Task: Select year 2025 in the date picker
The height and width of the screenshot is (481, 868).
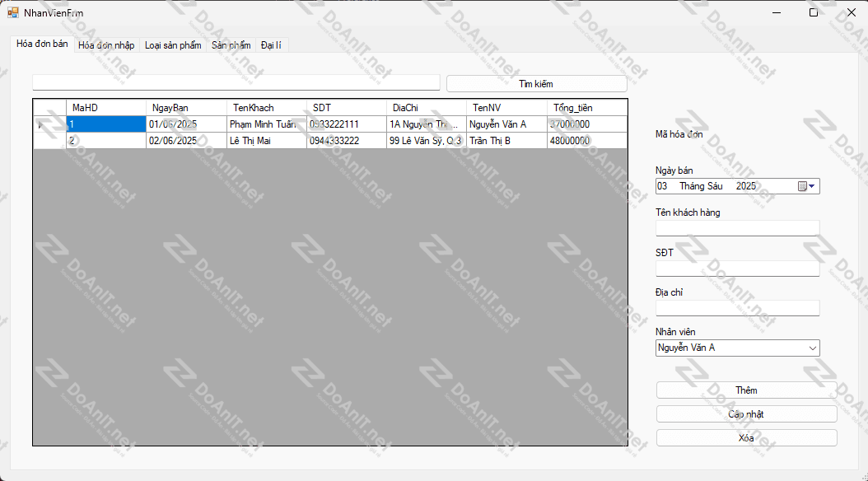Action: click(745, 186)
